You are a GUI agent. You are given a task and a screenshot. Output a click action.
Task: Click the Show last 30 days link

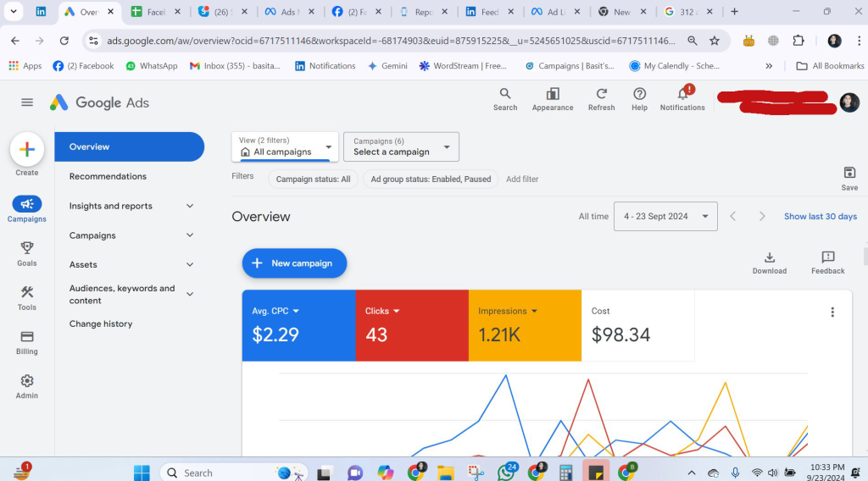click(x=820, y=217)
